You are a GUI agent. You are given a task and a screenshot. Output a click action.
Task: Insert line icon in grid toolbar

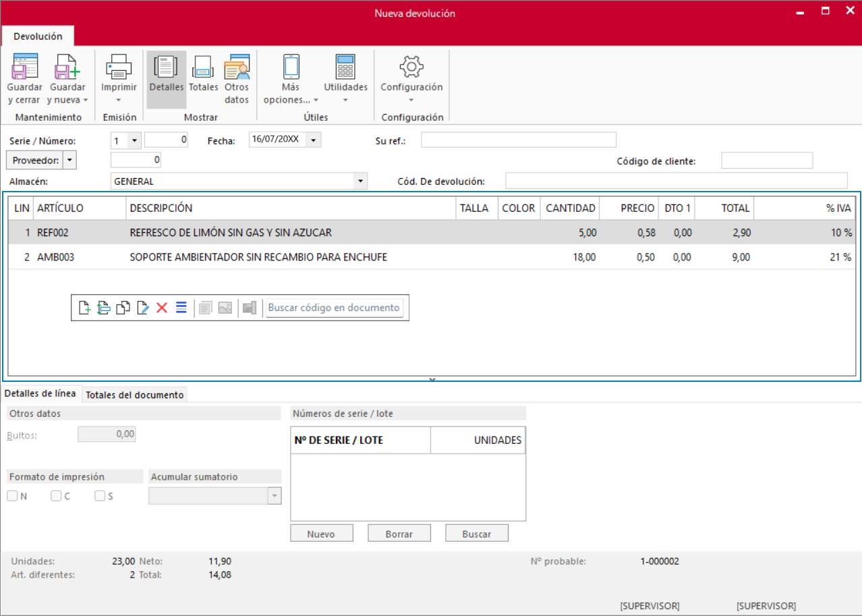coord(103,308)
